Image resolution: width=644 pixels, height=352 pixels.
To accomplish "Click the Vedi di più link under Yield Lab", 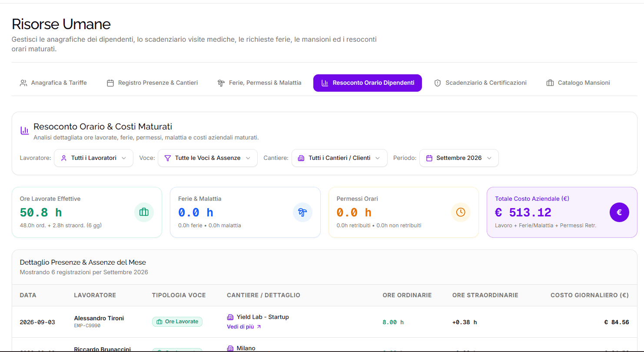I will 244,327.
